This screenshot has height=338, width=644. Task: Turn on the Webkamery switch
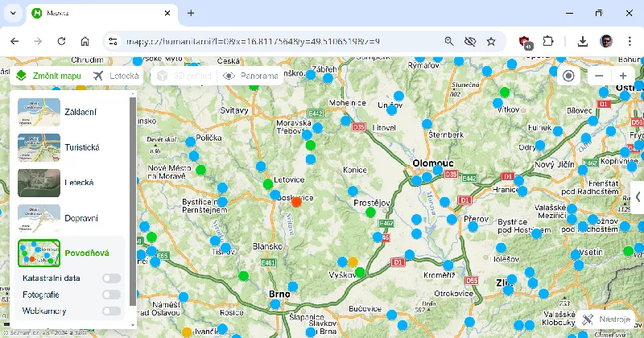click(111, 311)
